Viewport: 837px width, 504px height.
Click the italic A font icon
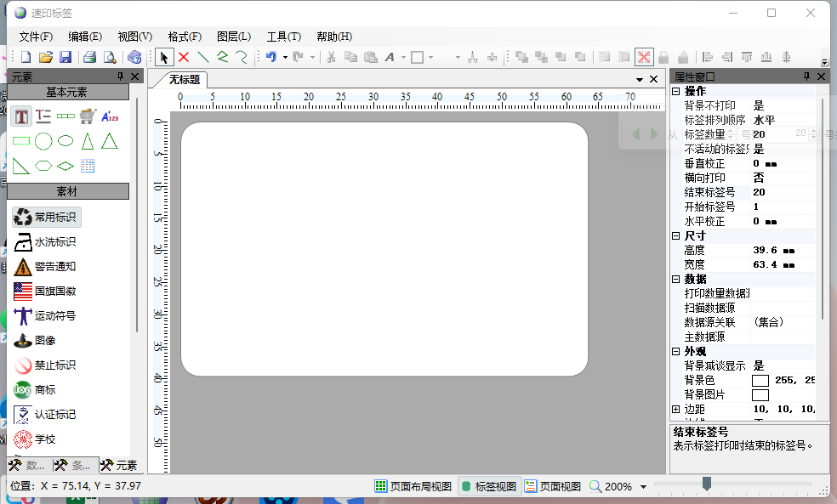390,57
